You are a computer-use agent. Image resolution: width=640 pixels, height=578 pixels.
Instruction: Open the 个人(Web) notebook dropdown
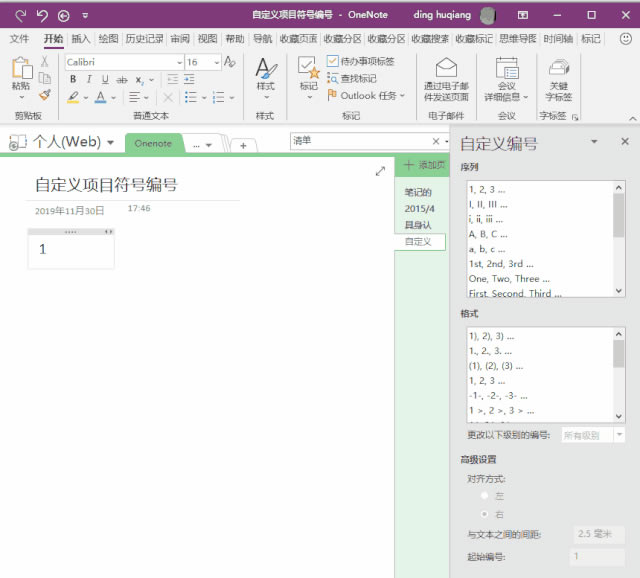tap(110, 142)
